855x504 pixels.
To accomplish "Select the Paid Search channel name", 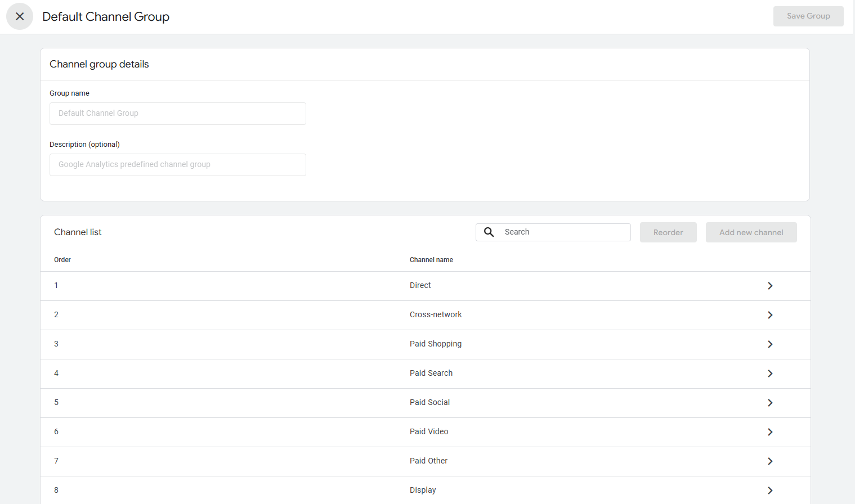I will point(431,373).
